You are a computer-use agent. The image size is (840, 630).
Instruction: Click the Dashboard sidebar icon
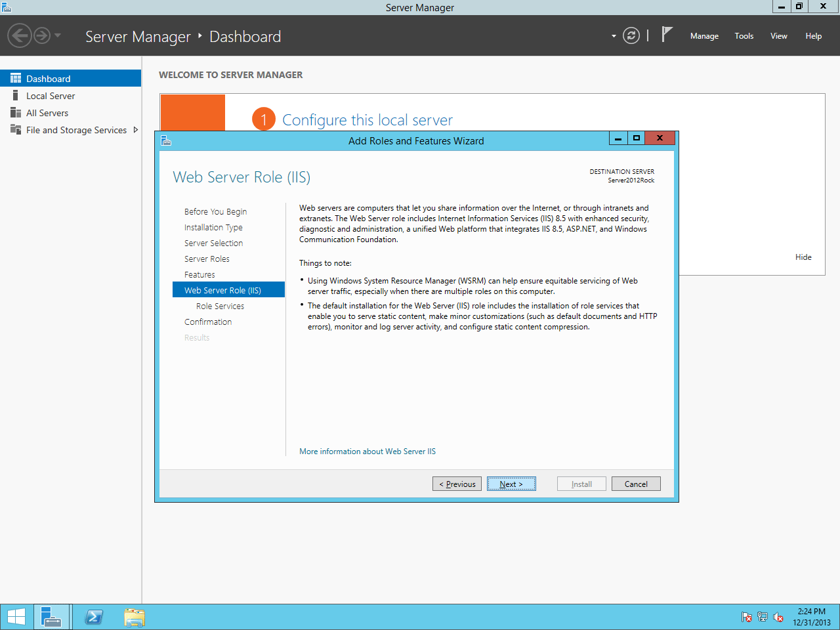click(16, 78)
